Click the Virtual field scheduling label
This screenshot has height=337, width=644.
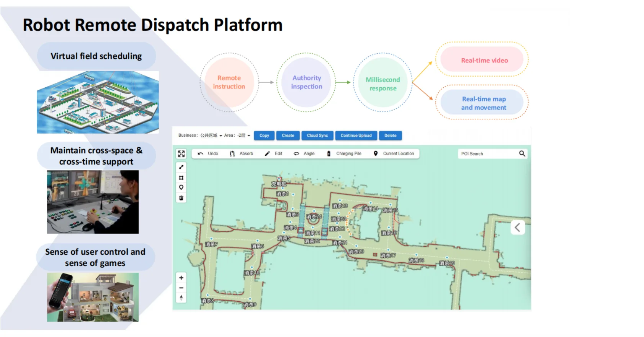96,56
